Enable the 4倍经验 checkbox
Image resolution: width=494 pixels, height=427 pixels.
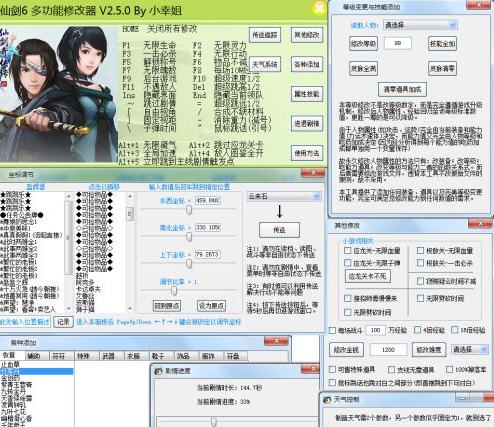click(x=417, y=330)
